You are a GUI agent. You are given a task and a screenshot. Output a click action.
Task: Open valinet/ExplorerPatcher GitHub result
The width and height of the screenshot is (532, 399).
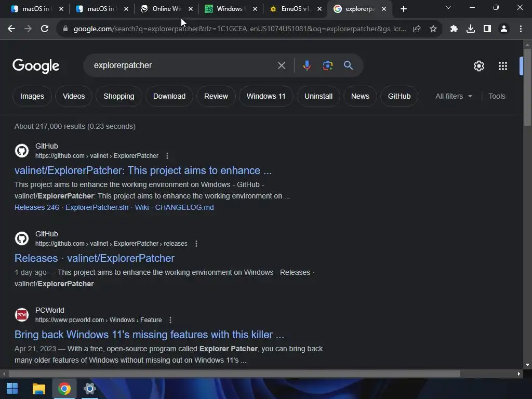click(143, 170)
